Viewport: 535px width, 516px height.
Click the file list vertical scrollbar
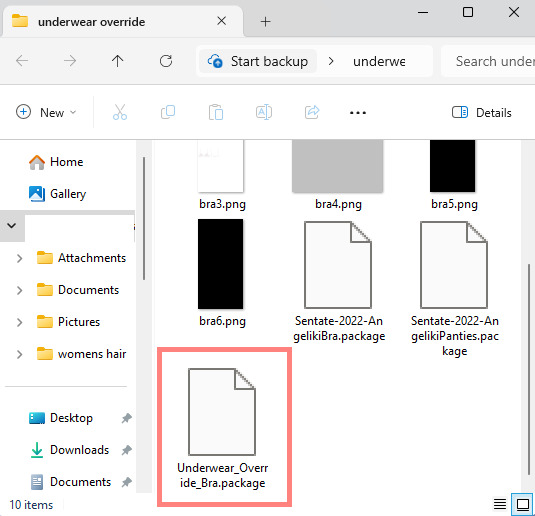coord(529,370)
